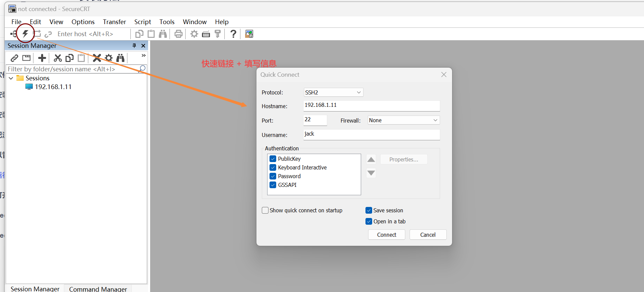Open the Help menu
The image size is (644, 292).
coord(222,22)
